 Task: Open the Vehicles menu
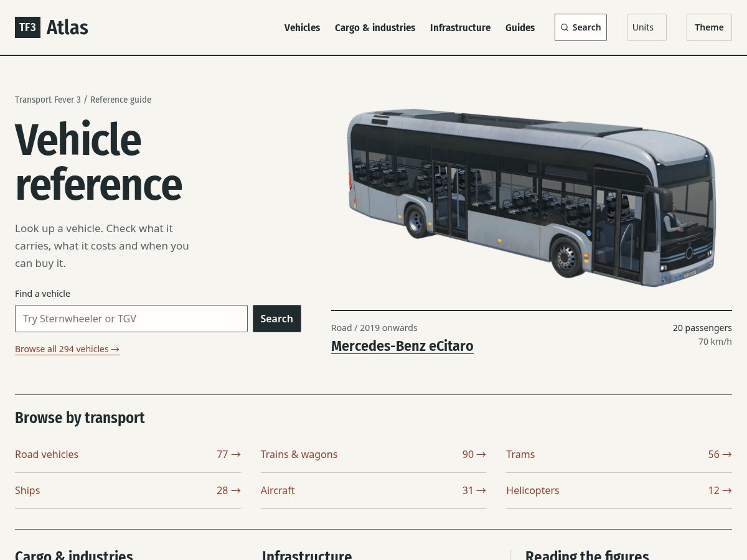(x=302, y=27)
